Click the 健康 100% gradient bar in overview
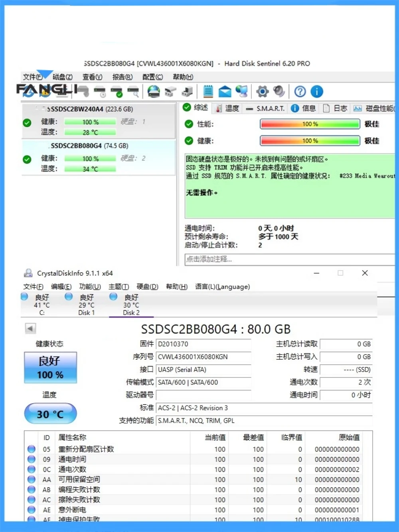The width and height of the screenshot is (399, 532). click(x=310, y=141)
